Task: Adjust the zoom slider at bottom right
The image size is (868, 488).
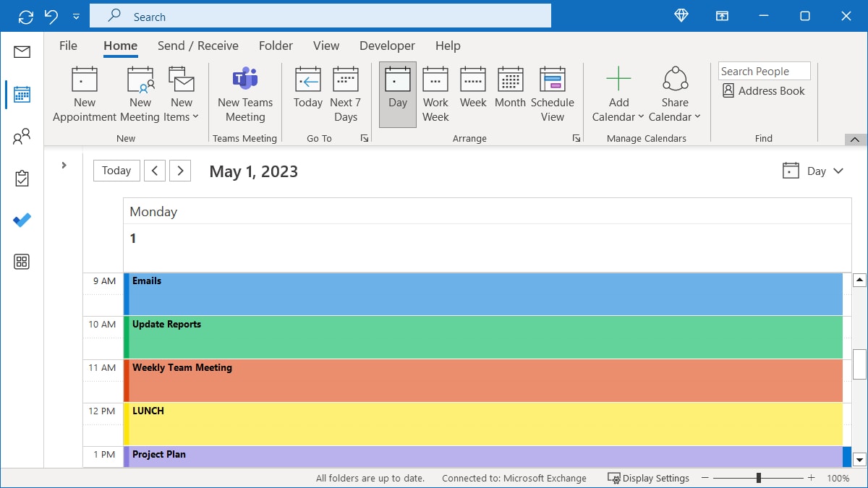Action: [x=757, y=478]
